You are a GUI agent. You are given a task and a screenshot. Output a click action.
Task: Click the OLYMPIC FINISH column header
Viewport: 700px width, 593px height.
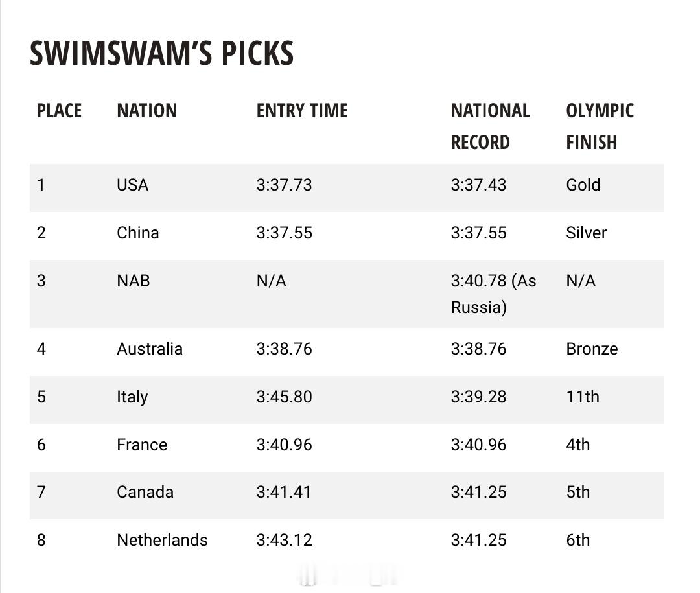pos(600,126)
